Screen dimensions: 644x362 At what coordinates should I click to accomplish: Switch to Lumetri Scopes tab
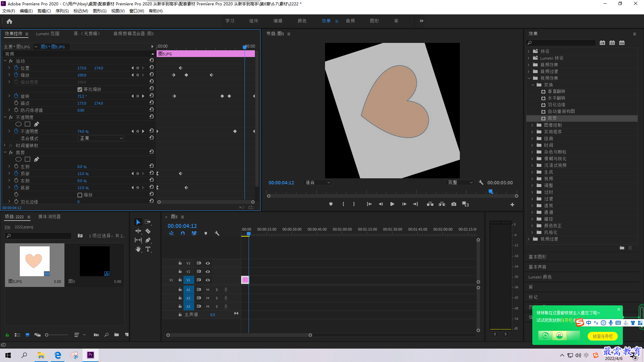(48, 34)
